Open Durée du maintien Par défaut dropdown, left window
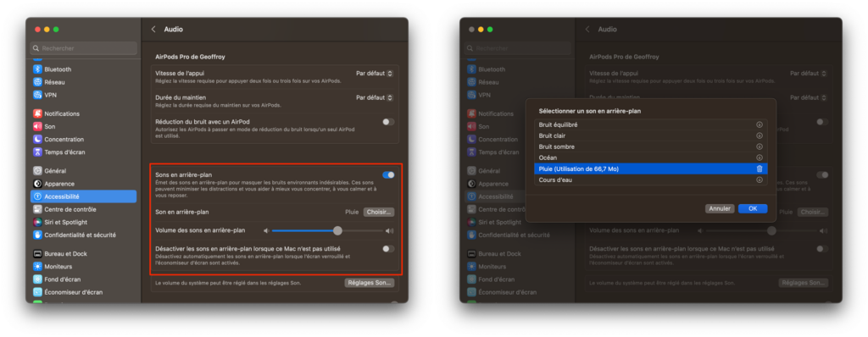The height and width of the screenshot is (337, 868). pyautogui.click(x=375, y=97)
